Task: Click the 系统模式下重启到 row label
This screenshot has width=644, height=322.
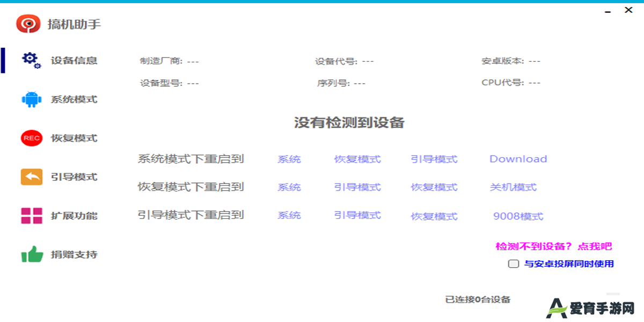Action: click(191, 159)
